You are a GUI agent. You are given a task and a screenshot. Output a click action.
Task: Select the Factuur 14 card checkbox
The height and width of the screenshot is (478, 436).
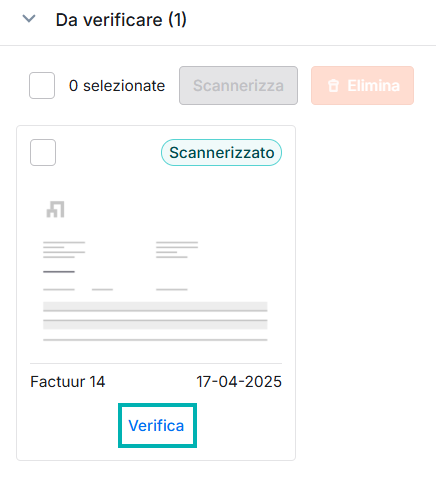[x=43, y=152]
